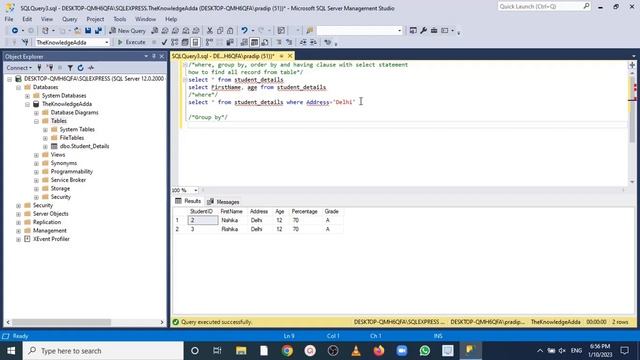Open Chrome from the taskbar

287,351
